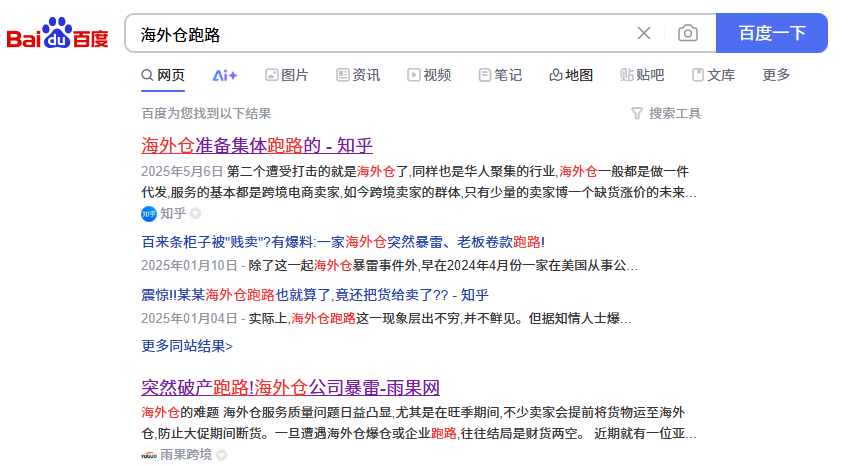The width and height of the screenshot is (857, 466).
Task: Click the badge icon next to 知乎
Action: click(195, 214)
